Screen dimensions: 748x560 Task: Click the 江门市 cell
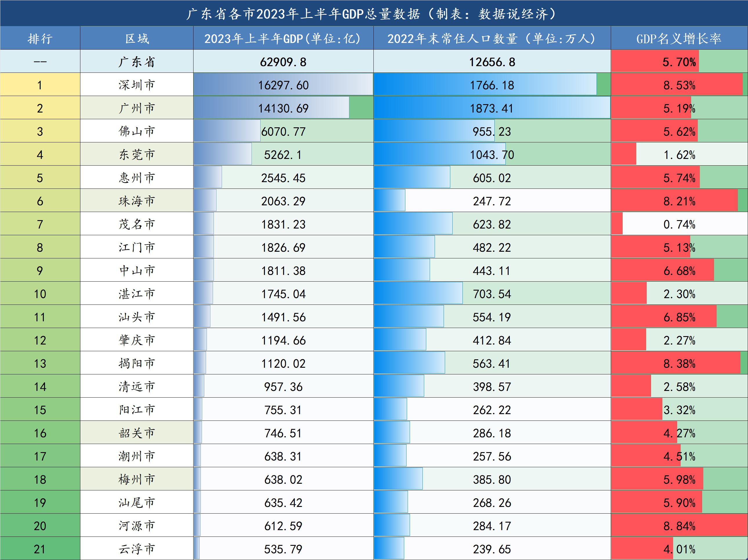(137, 247)
